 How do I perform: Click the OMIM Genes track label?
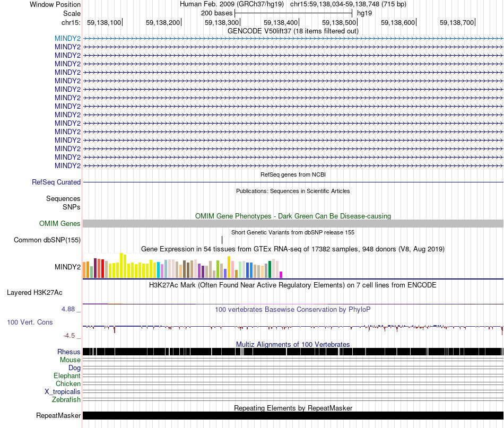60,223
